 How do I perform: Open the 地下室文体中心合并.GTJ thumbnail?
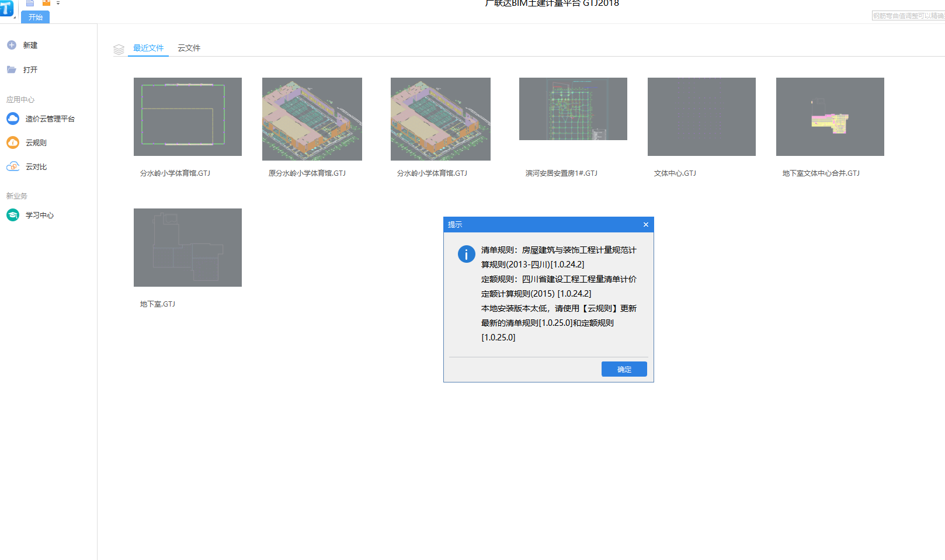[830, 117]
